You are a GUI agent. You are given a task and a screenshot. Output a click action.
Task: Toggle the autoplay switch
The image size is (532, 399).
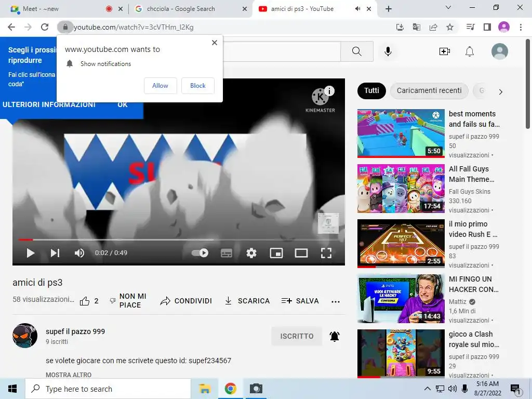pyautogui.click(x=200, y=253)
